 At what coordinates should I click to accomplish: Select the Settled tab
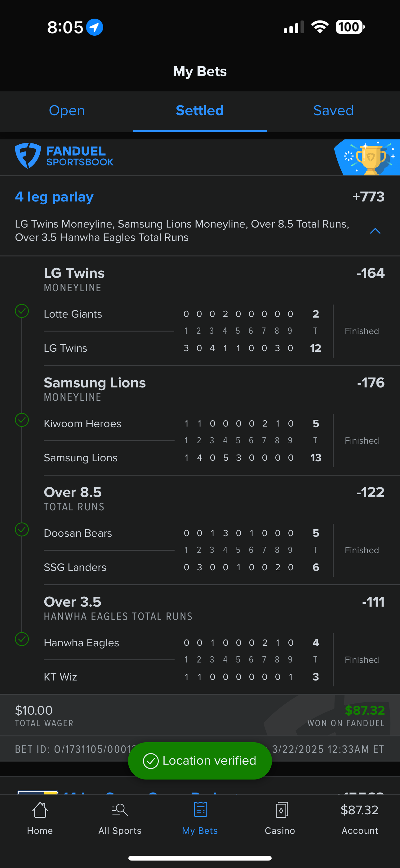[x=200, y=111]
